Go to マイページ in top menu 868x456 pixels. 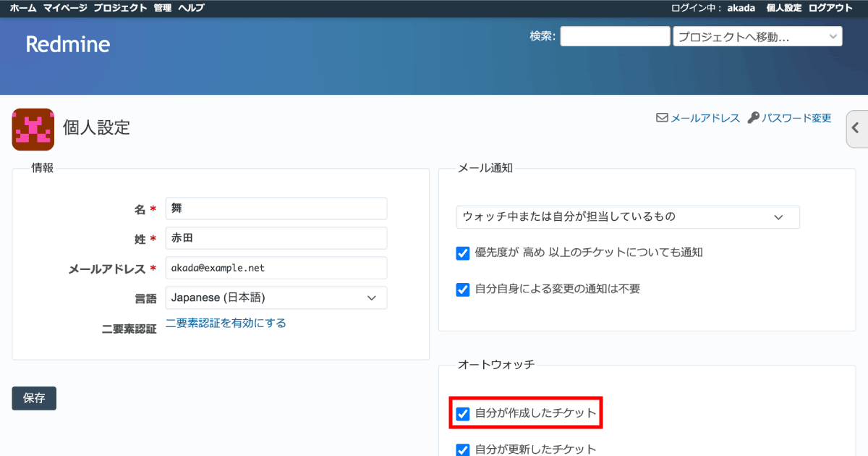point(65,8)
